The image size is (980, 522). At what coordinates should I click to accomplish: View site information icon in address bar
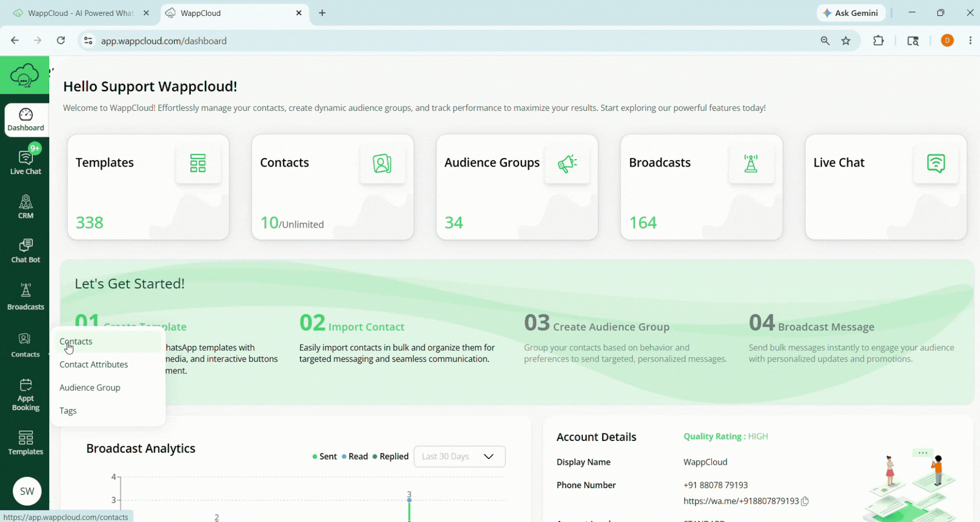coord(88,41)
